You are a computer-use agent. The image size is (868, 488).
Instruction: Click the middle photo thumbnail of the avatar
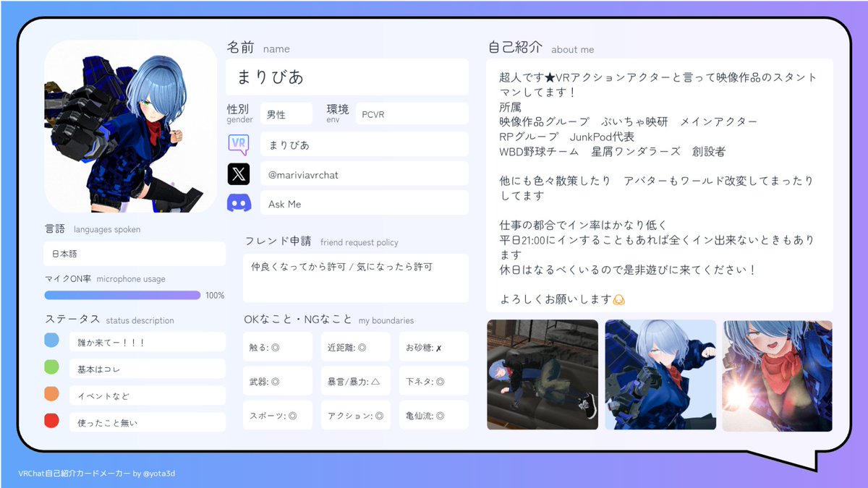(x=660, y=374)
